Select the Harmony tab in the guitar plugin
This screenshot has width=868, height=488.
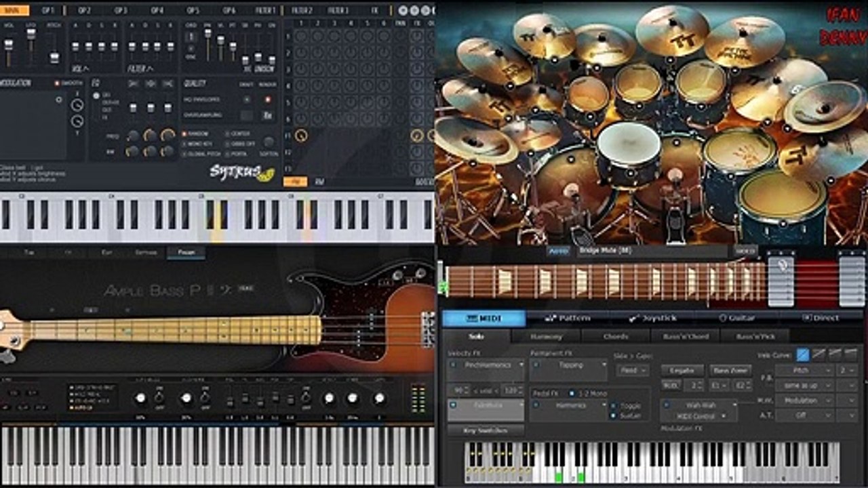pyautogui.click(x=546, y=336)
